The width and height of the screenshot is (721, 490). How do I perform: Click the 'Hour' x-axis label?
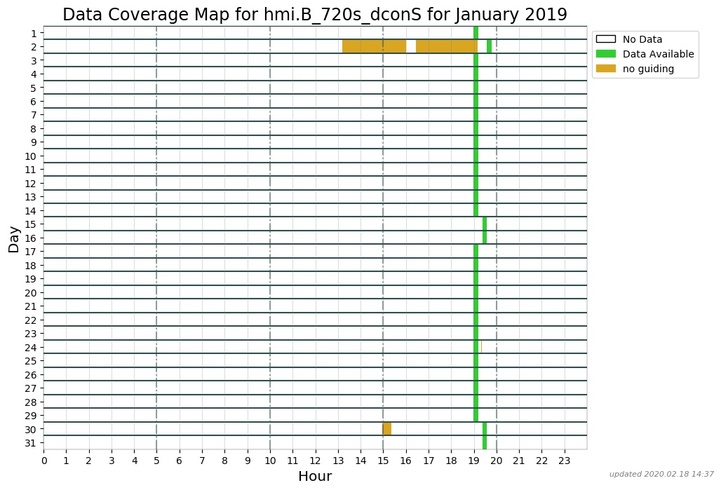[x=315, y=477]
